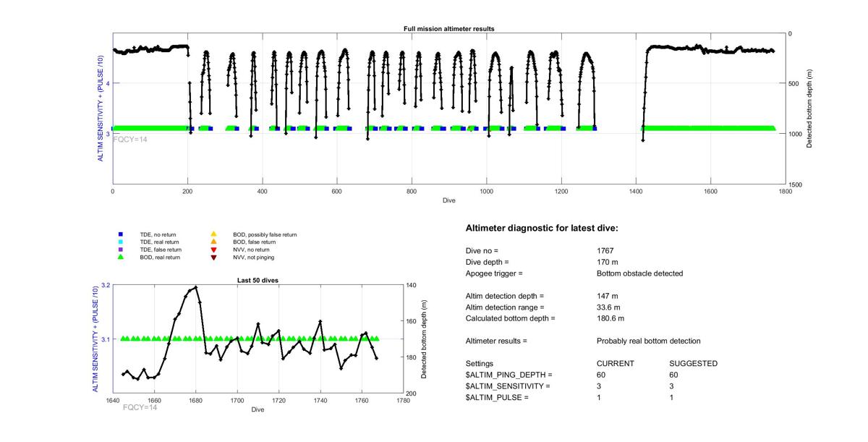Click the 'NVV, not pinging' legend label
This screenshot has height=442, width=868.
tap(253, 257)
